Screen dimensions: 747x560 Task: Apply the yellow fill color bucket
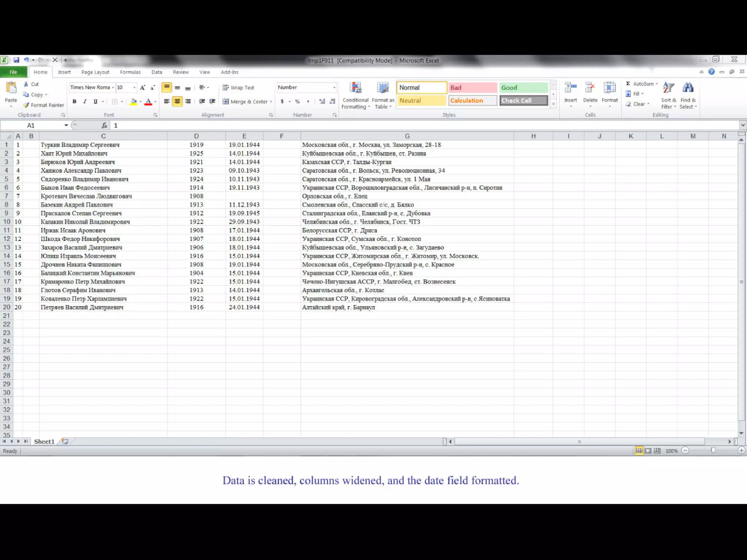click(133, 101)
